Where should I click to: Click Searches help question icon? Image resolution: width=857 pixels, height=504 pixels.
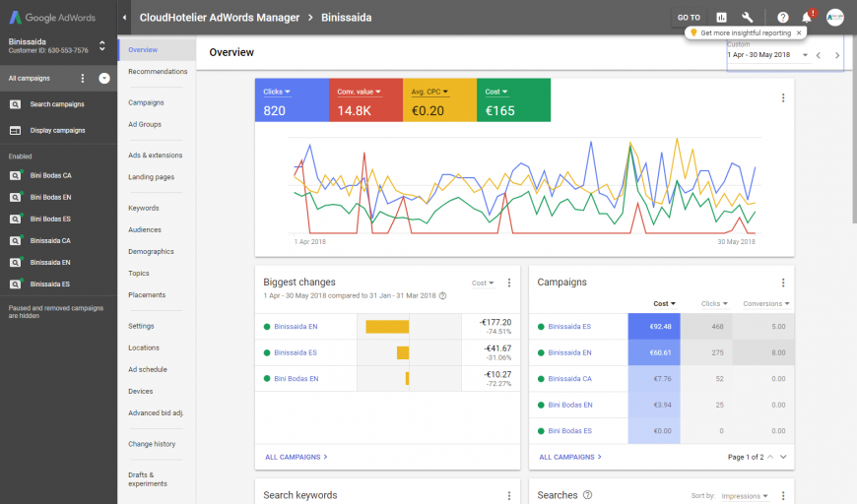[x=587, y=495]
